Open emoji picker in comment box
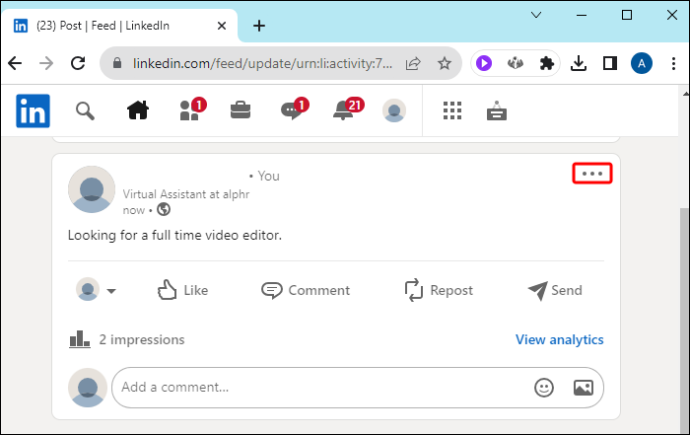The width and height of the screenshot is (690, 435). point(544,387)
